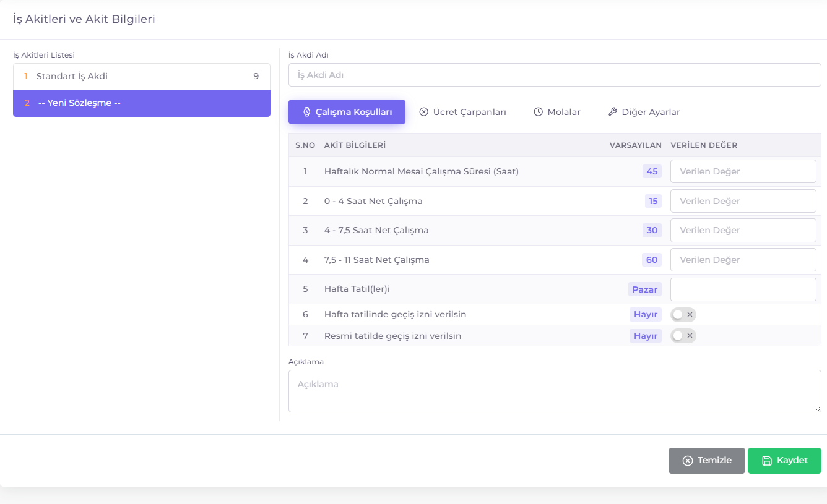Click the default value badge 30
The width and height of the screenshot is (827, 504).
point(652,230)
